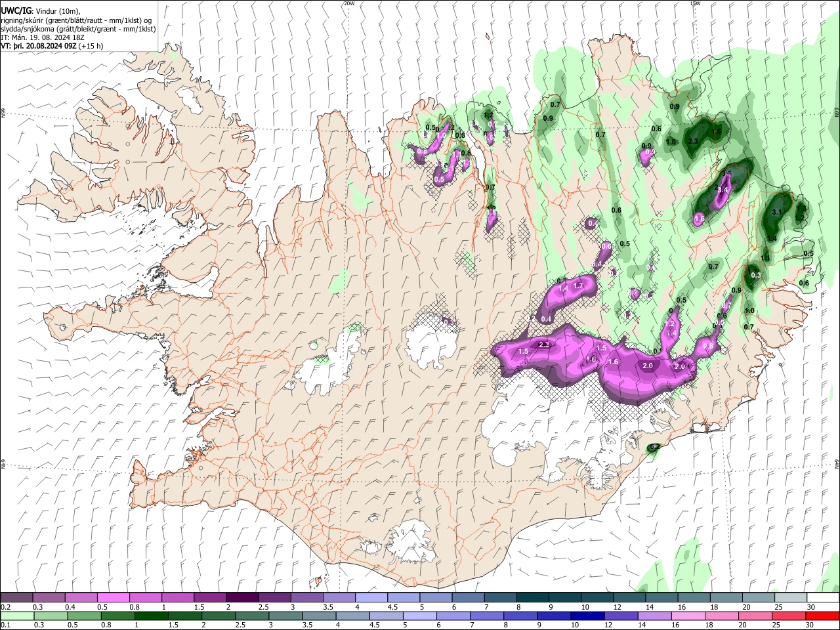The image size is (840, 630).
Task: Click the '15W' longitude label
Action: pyautogui.click(x=695, y=3)
